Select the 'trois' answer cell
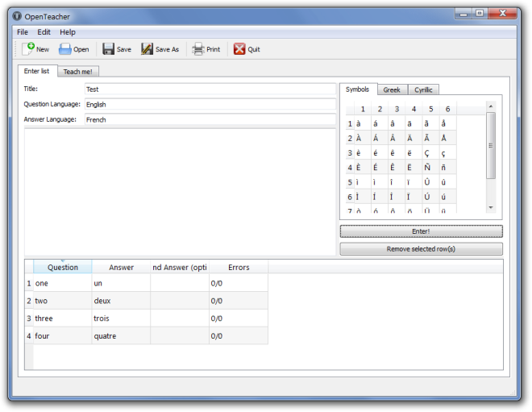Screen dimensions: 532x412 (121, 318)
